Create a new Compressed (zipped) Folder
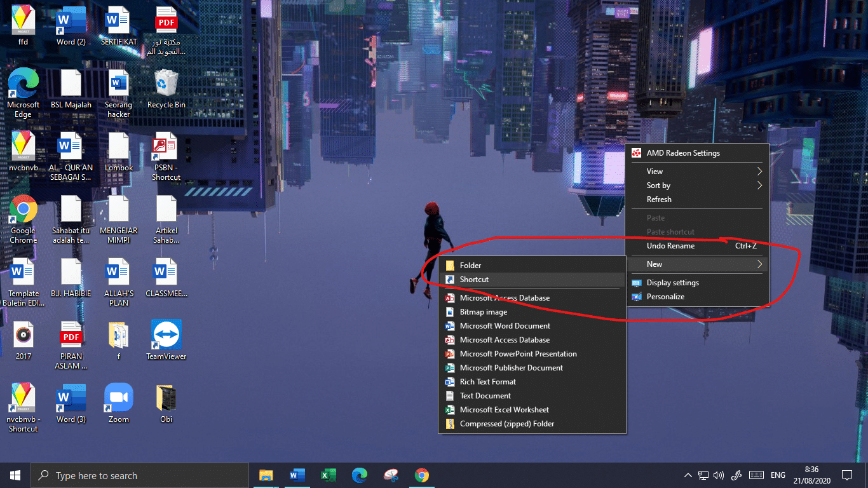 (x=532, y=424)
